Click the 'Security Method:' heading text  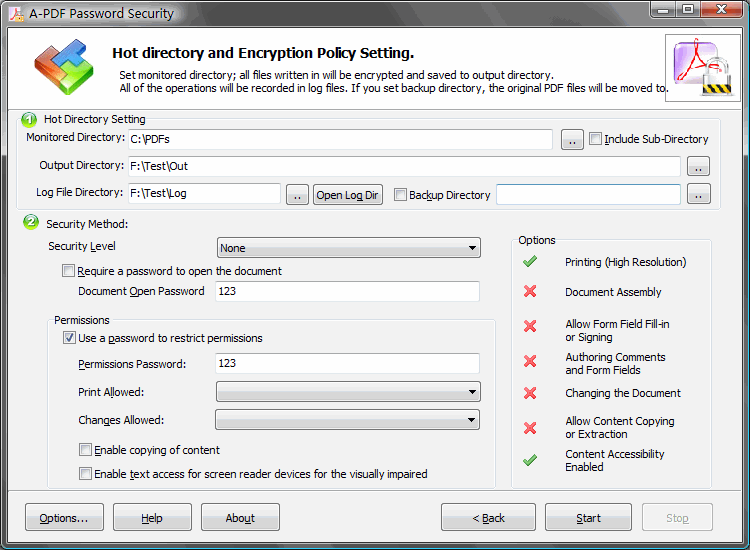[x=87, y=224]
